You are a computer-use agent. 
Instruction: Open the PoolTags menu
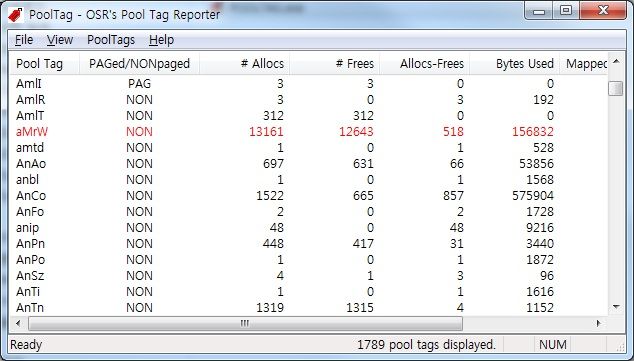111,40
